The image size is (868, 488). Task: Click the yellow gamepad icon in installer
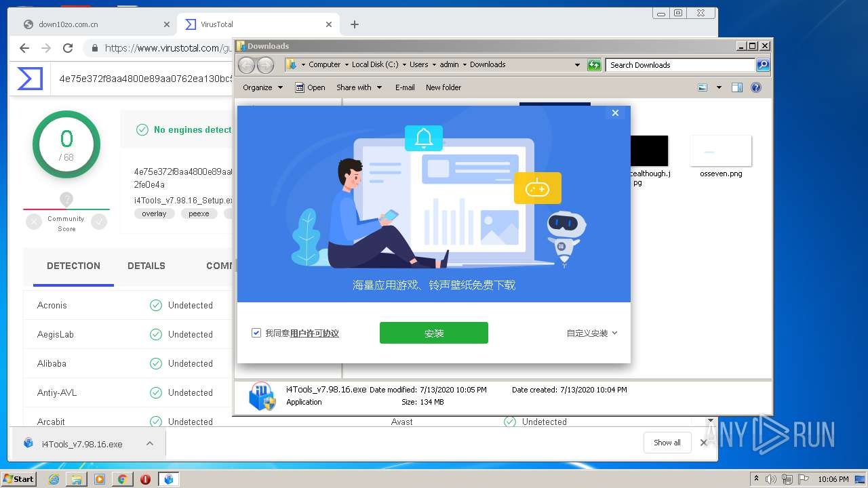[x=538, y=188]
